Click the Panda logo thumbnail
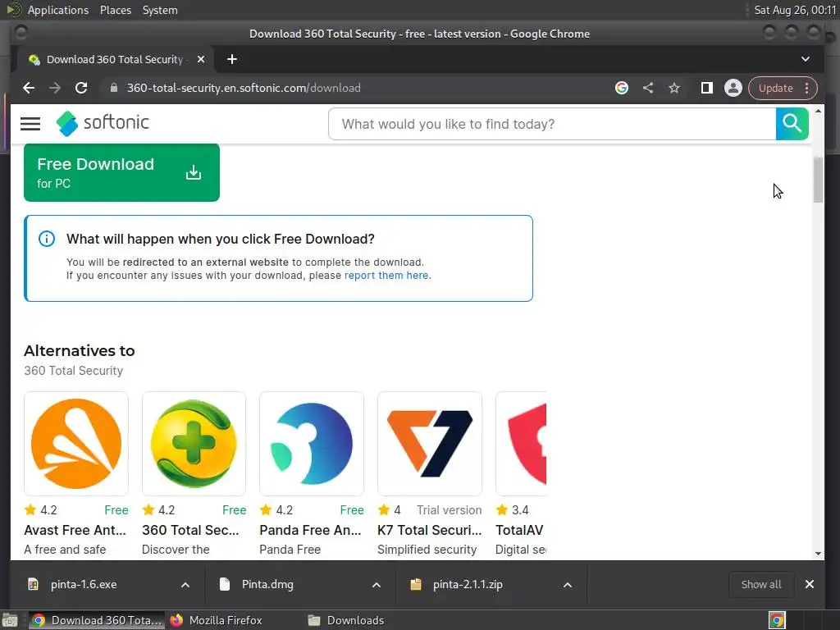 [312, 444]
